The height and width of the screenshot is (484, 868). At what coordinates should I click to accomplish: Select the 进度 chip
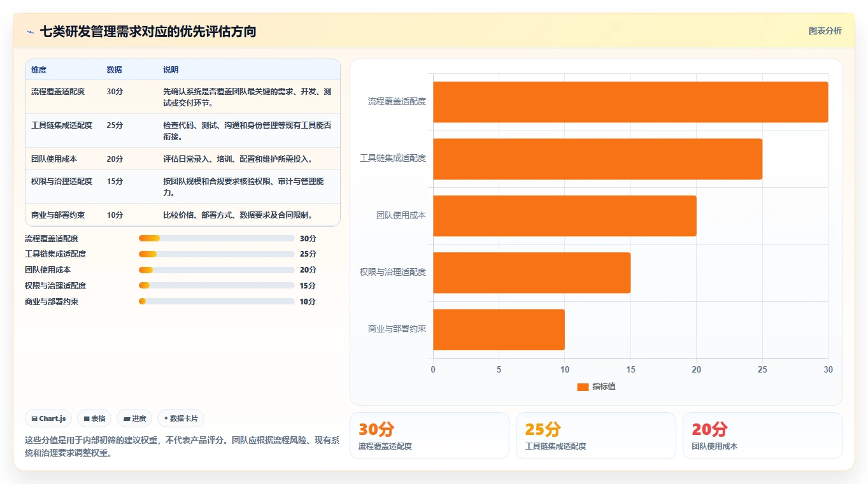(134, 418)
